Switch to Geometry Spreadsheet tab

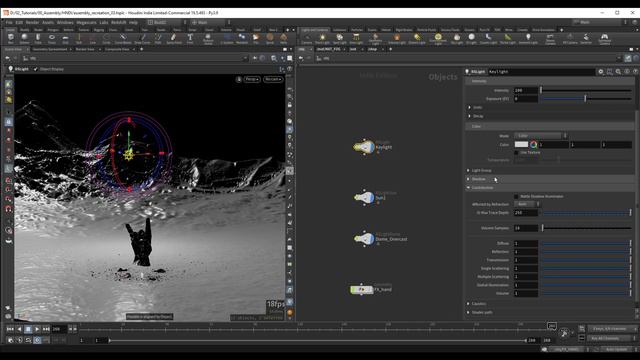pyautogui.click(x=50, y=49)
